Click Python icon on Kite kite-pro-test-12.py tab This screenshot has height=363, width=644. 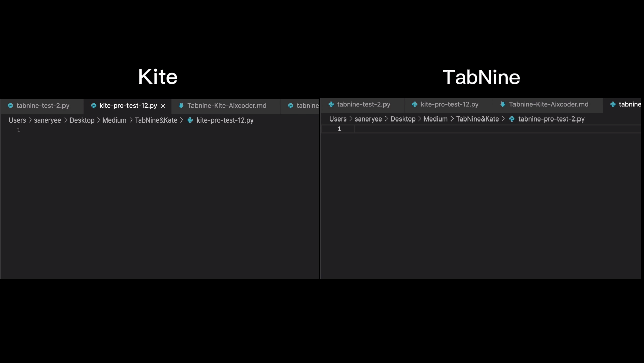[93, 106]
